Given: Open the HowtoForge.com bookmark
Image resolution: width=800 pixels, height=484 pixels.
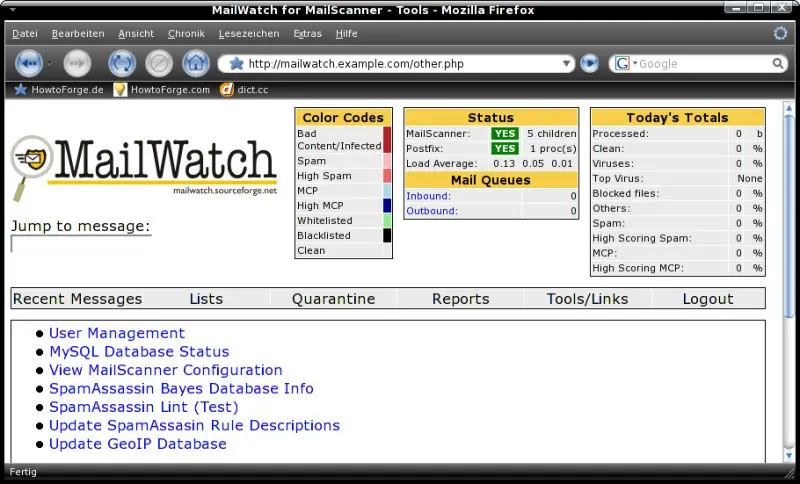Looking at the screenshot, I should tap(162, 90).
